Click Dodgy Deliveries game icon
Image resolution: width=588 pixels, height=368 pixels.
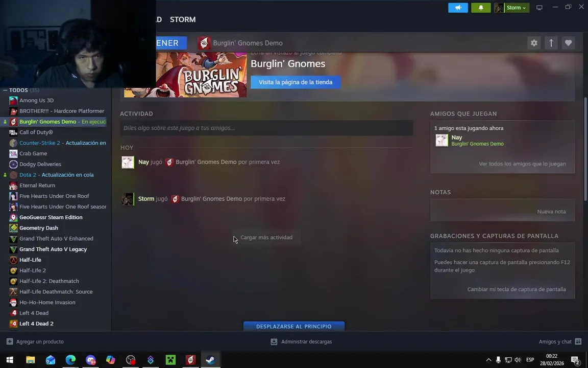[x=13, y=164]
